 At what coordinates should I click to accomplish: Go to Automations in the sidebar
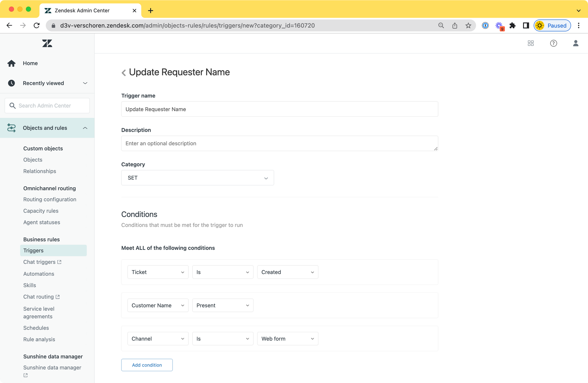39,274
